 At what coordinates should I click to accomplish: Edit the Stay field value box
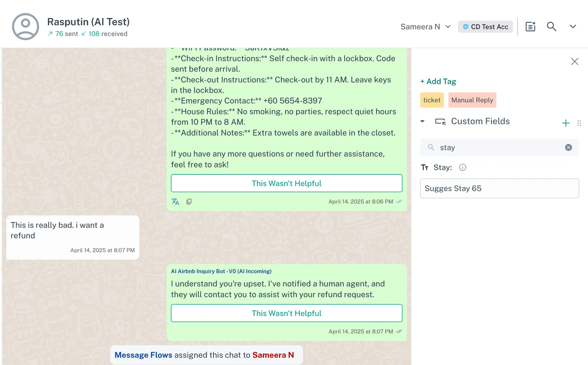[x=499, y=188]
